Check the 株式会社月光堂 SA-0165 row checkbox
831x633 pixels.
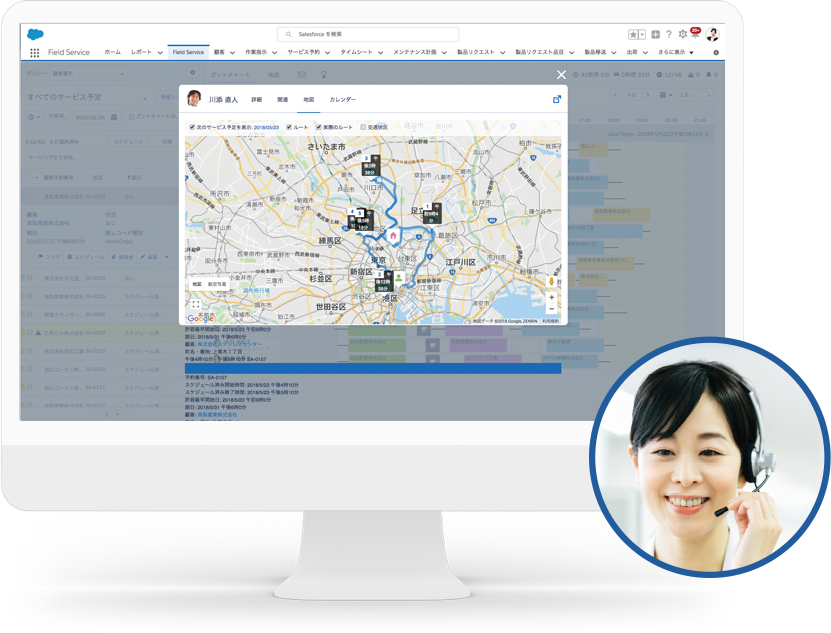tap(30, 278)
